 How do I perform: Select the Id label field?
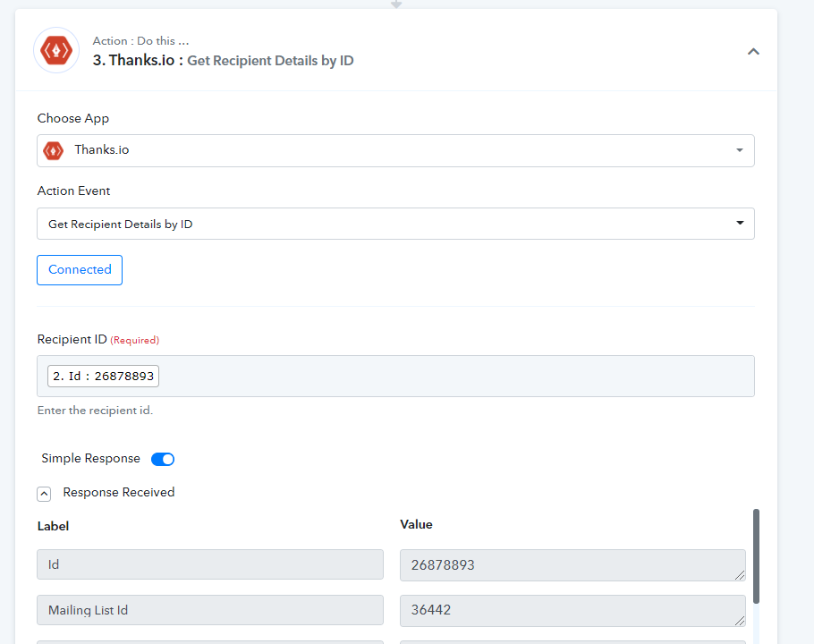(x=210, y=564)
